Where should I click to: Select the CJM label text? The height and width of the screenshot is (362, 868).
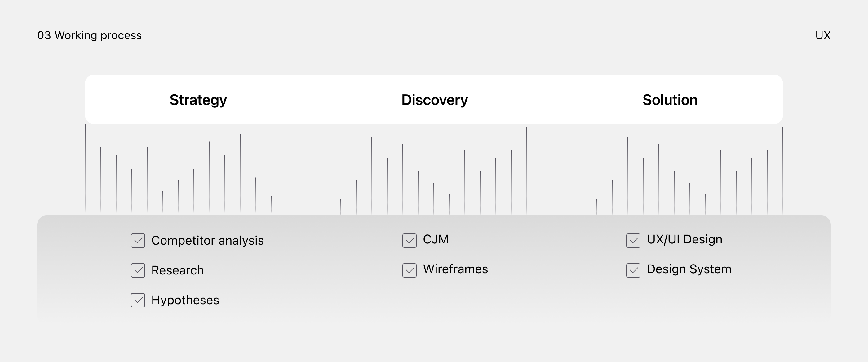[436, 239]
